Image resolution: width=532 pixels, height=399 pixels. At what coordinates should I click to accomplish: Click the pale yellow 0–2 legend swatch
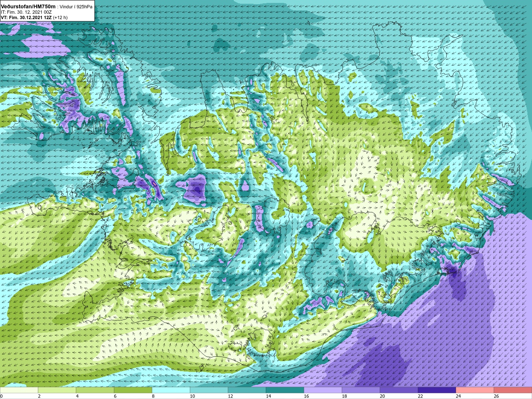pos(19,390)
